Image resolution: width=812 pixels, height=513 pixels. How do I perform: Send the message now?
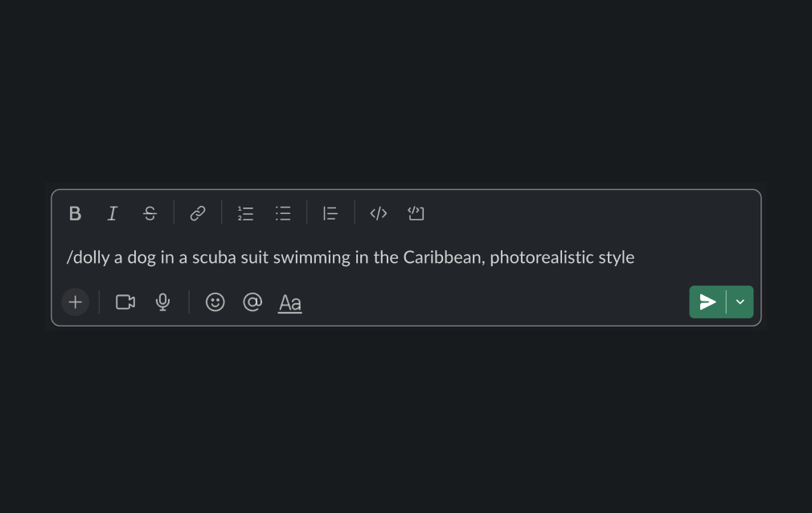707,302
